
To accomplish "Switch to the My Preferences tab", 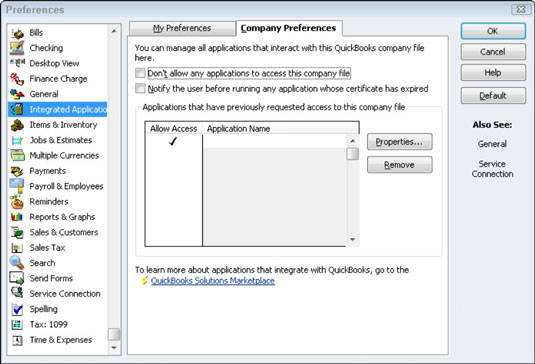I will point(182,28).
